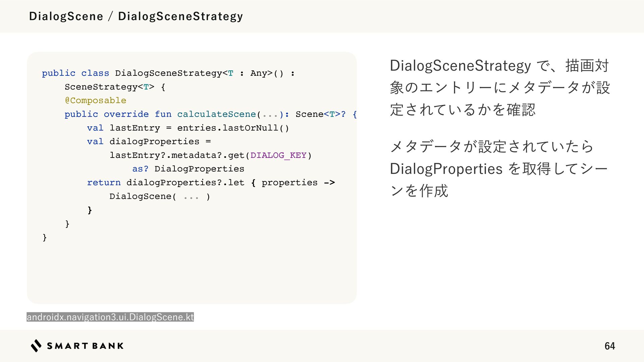Image resolution: width=644 pixels, height=362 pixels.
Task: Click the first Japanese paragraph about DialogSceneStrategy
Action: (500, 87)
